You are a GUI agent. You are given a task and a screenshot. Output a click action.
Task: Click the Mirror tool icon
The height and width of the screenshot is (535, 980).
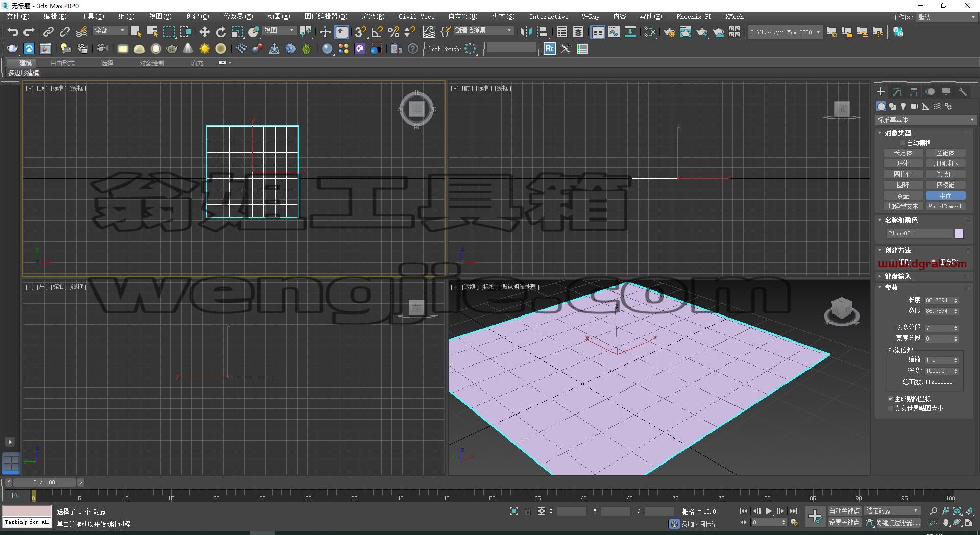(525, 32)
